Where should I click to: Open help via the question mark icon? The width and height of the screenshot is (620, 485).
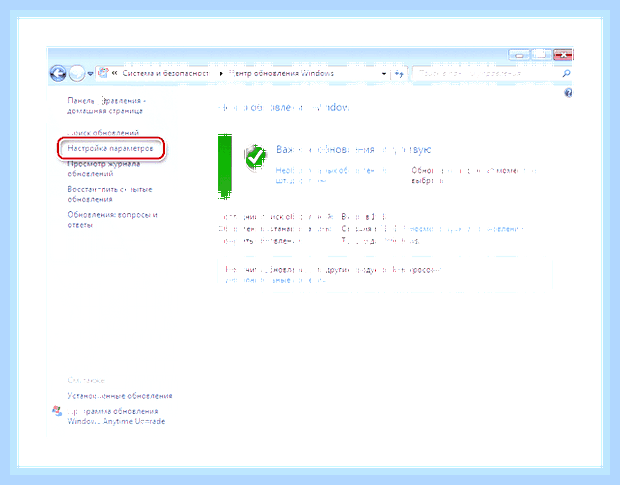pos(568,93)
